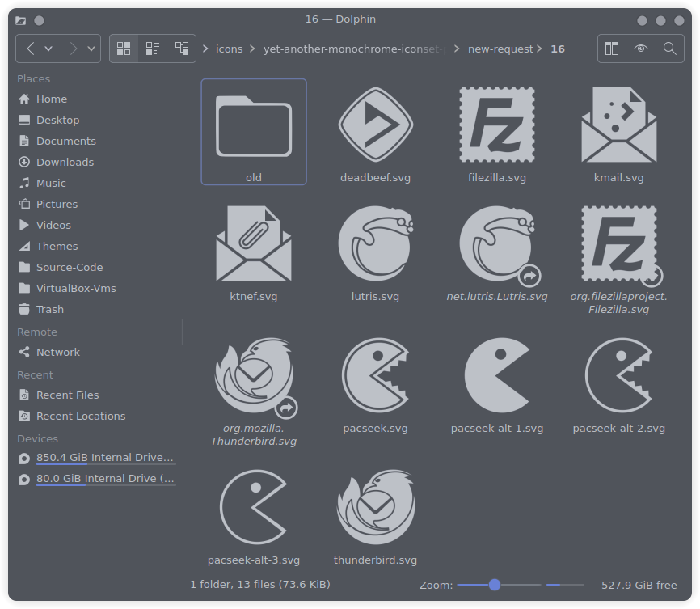Screen dimensions: 700x609
Task: Select the lutris.svg icon
Action: (x=375, y=244)
